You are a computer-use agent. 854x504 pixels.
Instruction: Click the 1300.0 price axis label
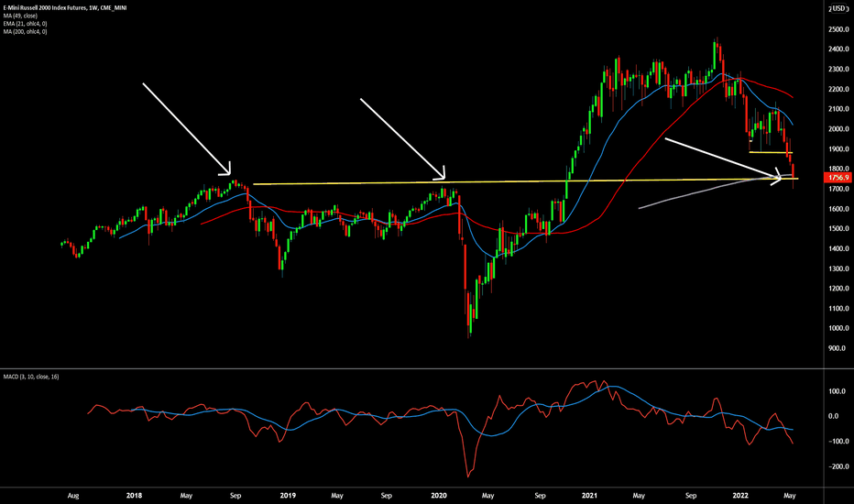click(x=838, y=268)
